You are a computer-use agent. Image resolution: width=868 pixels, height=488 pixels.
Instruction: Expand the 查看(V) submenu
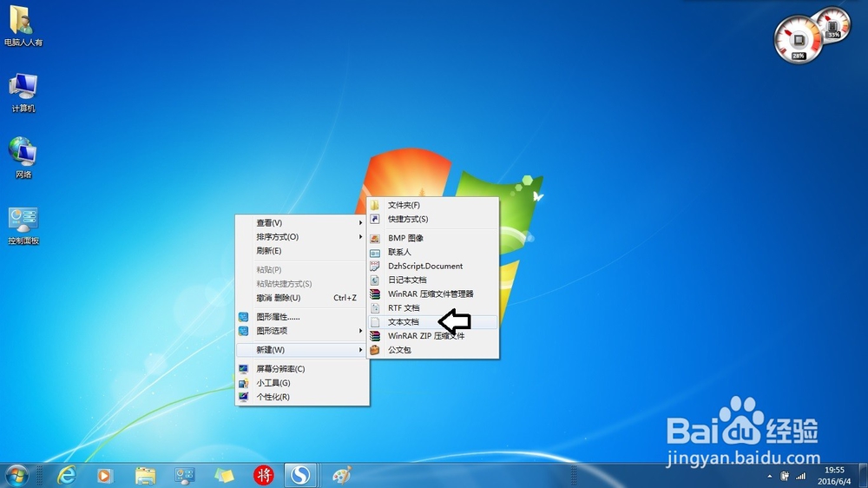click(302, 222)
